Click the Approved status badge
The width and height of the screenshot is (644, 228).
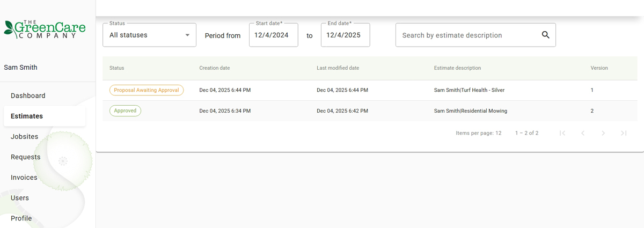[x=125, y=111]
